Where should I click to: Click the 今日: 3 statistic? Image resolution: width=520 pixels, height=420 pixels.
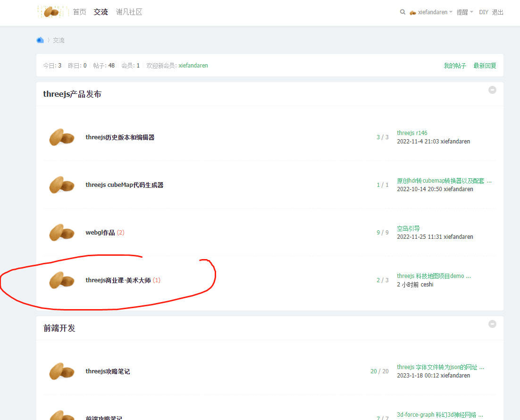click(x=52, y=65)
